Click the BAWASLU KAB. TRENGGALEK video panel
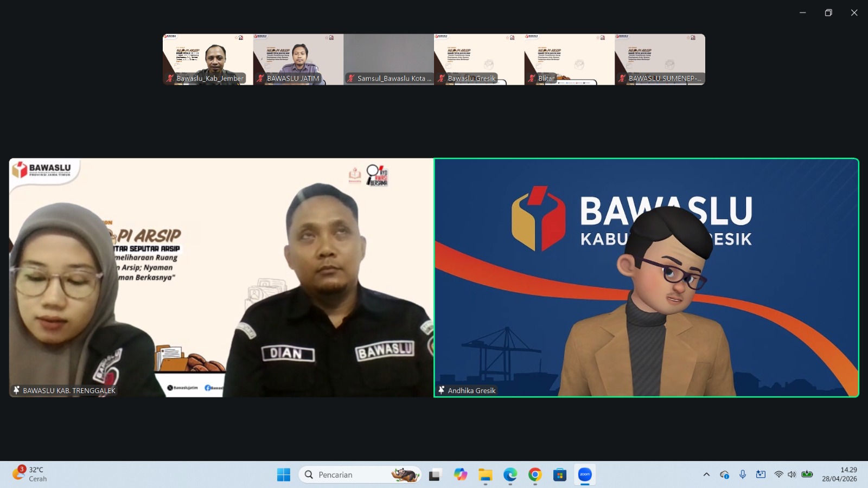Image resolution: width=868 pixels, height=488 pixels. click(x=221, y=278)
